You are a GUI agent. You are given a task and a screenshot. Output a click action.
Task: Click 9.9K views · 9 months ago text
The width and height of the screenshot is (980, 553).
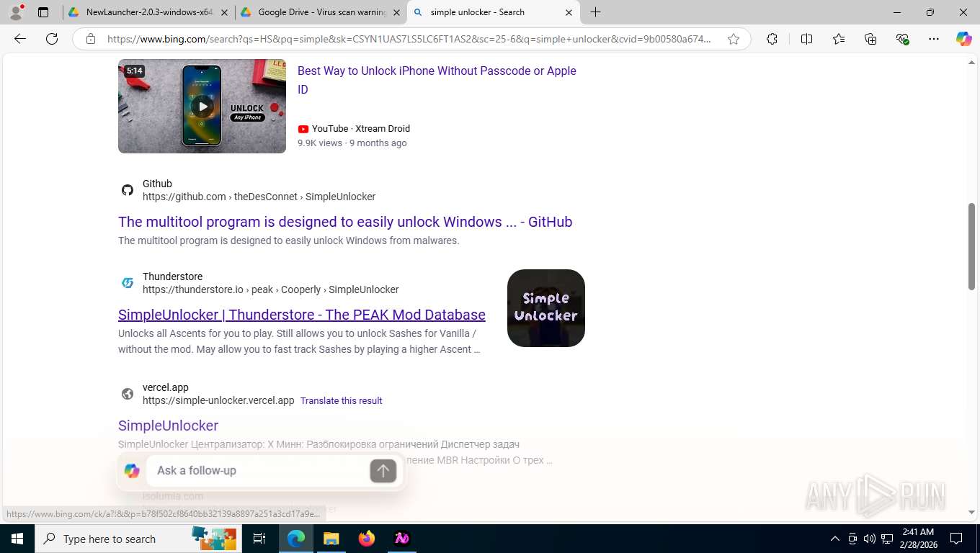tap(352, 143)
